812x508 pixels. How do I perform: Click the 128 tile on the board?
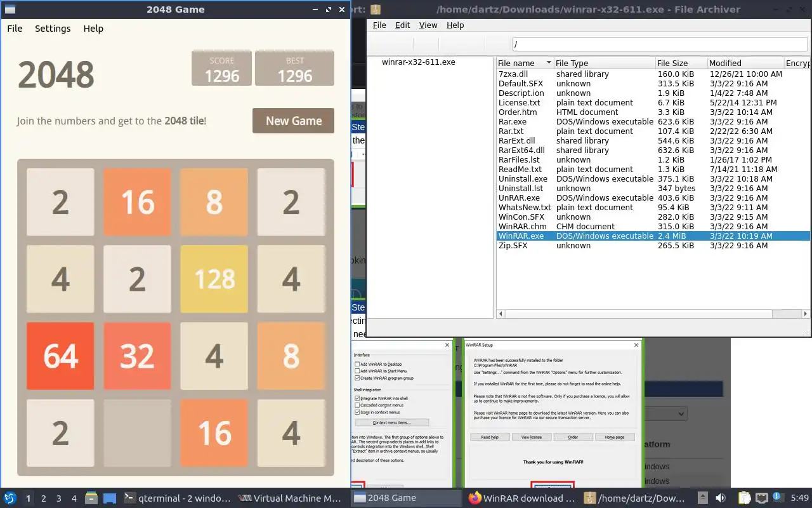pos(214,279)
